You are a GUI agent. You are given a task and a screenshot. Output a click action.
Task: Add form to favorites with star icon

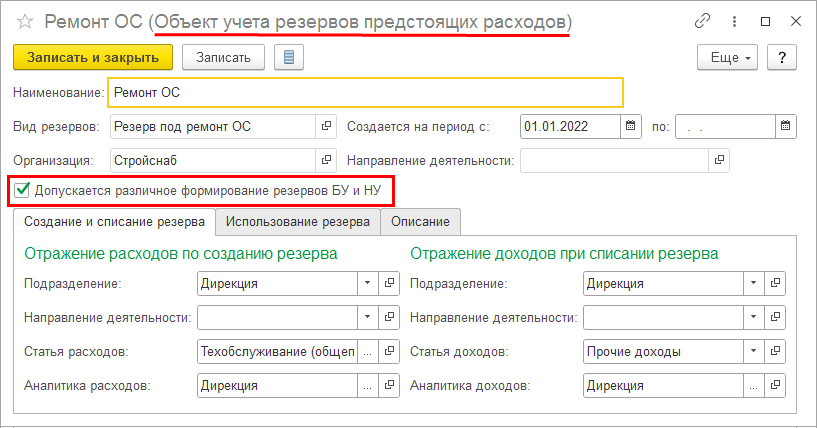point(22,21)
